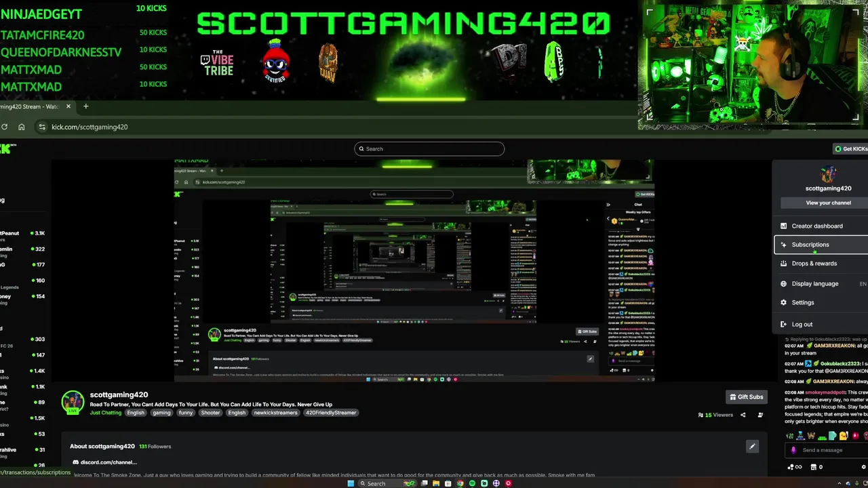Open the Just Chatting category link
The width and height of the screenshot is (868, 488).
106,413
